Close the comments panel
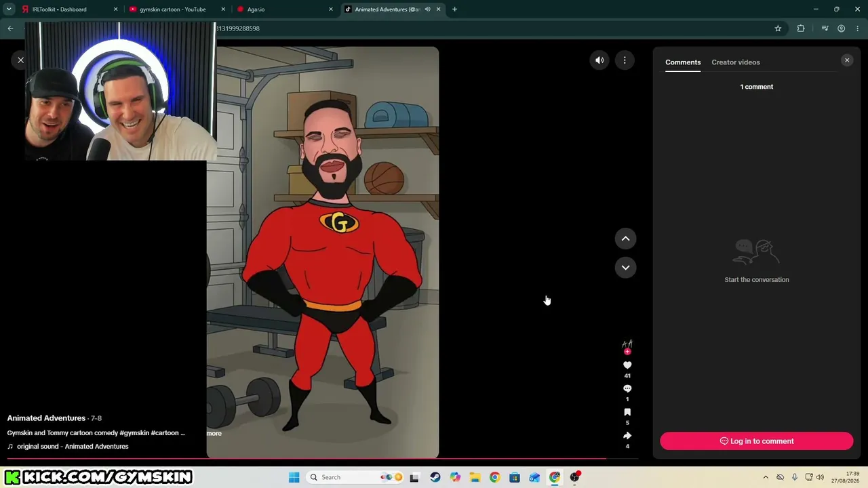 [847, 60]
